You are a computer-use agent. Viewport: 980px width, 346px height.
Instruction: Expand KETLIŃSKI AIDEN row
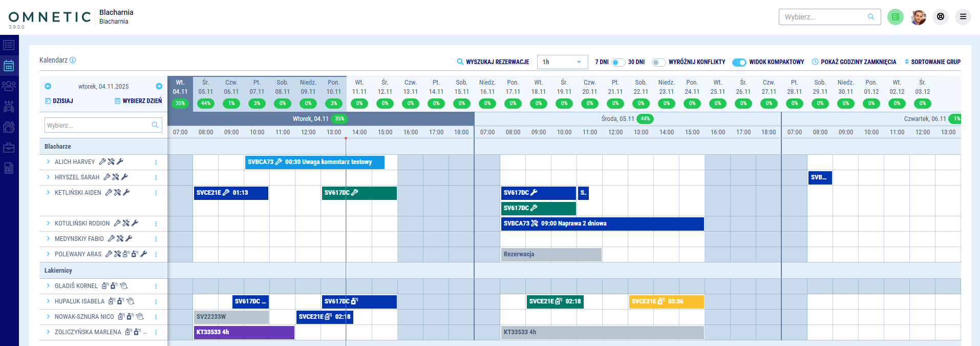(48, 192)
